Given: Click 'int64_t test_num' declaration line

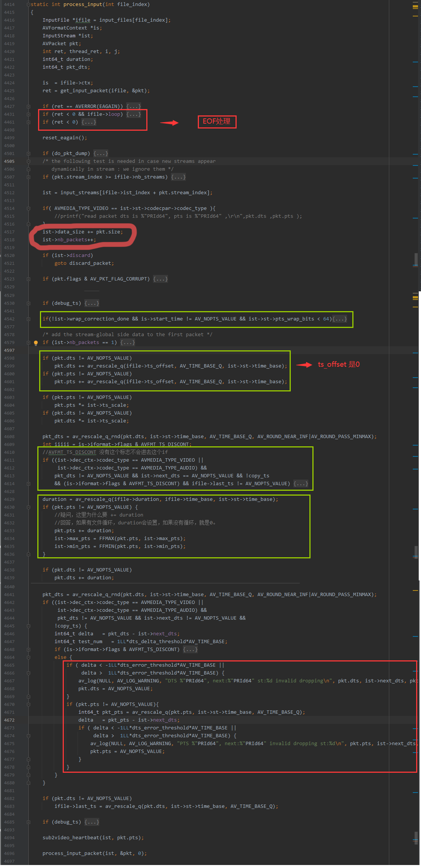Looking at the screenshot, I should (x=141, y=642).
